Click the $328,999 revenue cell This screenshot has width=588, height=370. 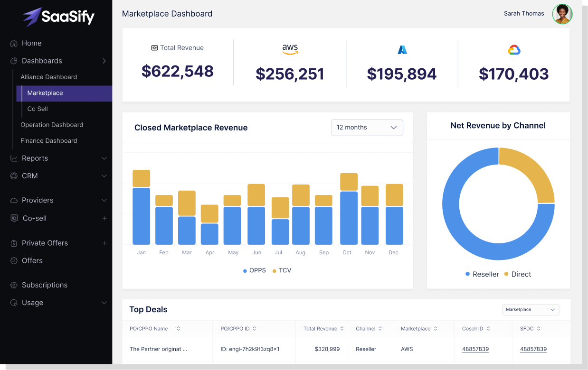327,349
